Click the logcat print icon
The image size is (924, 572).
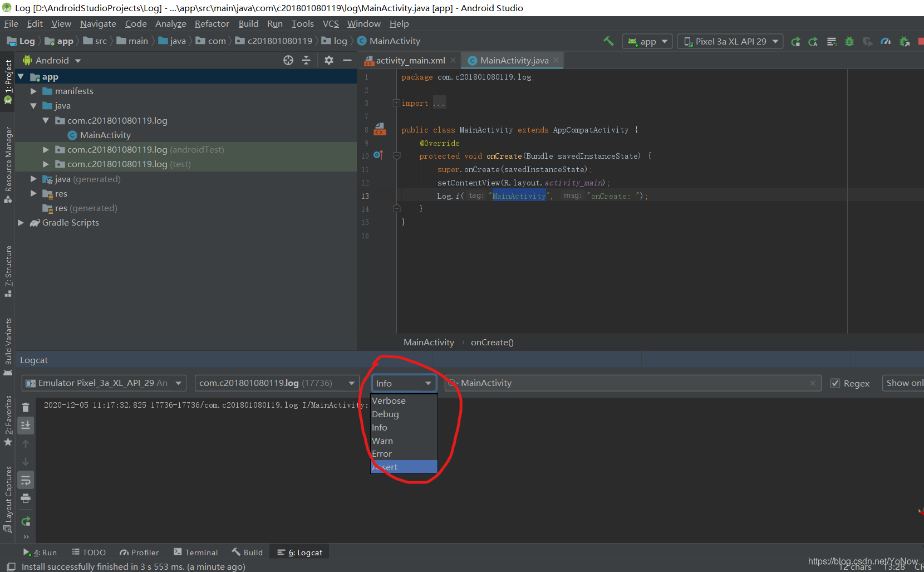point(26,498)
